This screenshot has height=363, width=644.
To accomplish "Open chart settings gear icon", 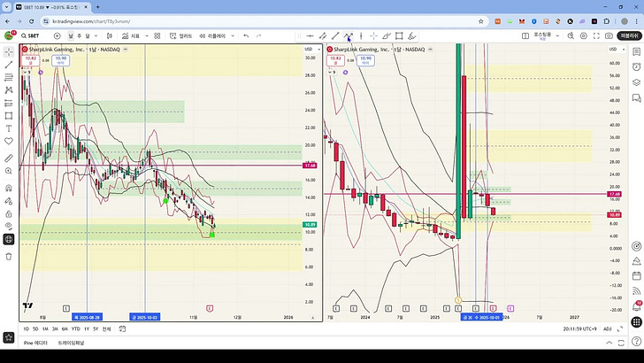I will (x=584, y=35).
